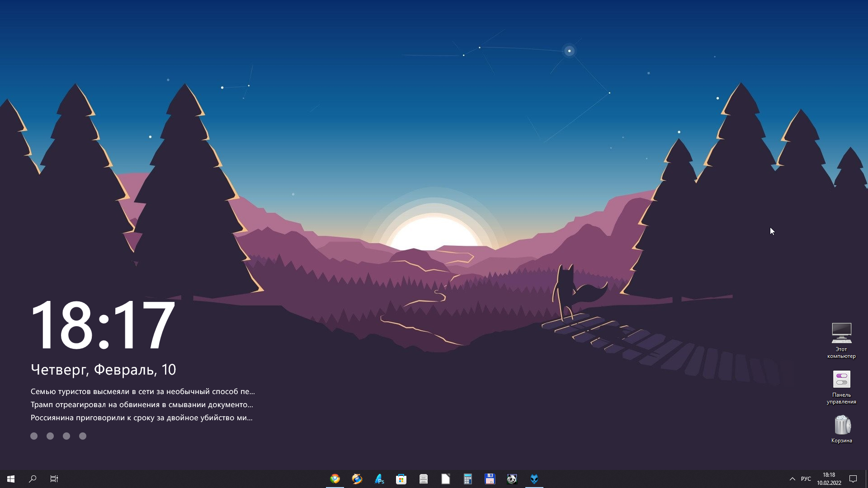The width and height of the screenshot is (868, 488).
Task: Open the panda taskbar icon
Action: 512,479
